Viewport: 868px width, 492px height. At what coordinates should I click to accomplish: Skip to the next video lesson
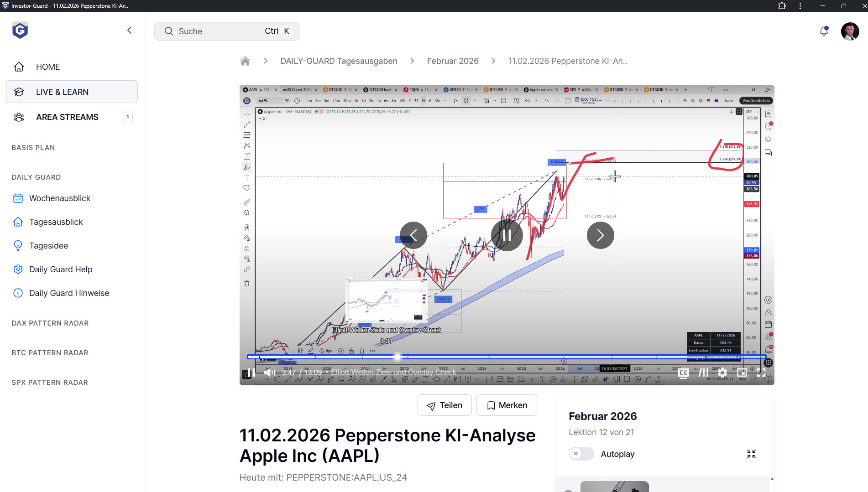[x=600, y=235]
